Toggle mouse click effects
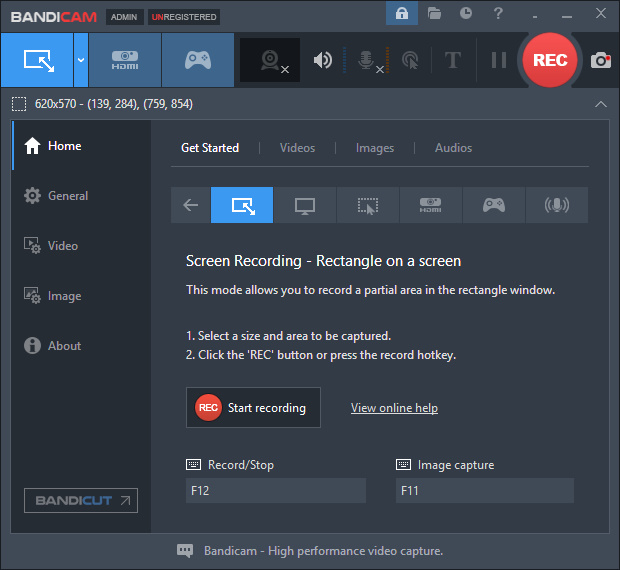620x570 pixels. point(410,60)
